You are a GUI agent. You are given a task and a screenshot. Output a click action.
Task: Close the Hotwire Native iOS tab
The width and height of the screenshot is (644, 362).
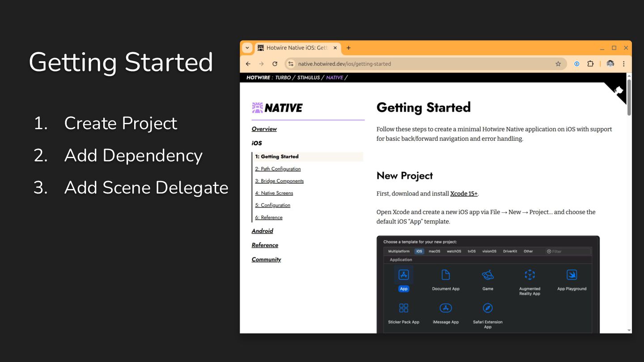(x=335, y=48)
